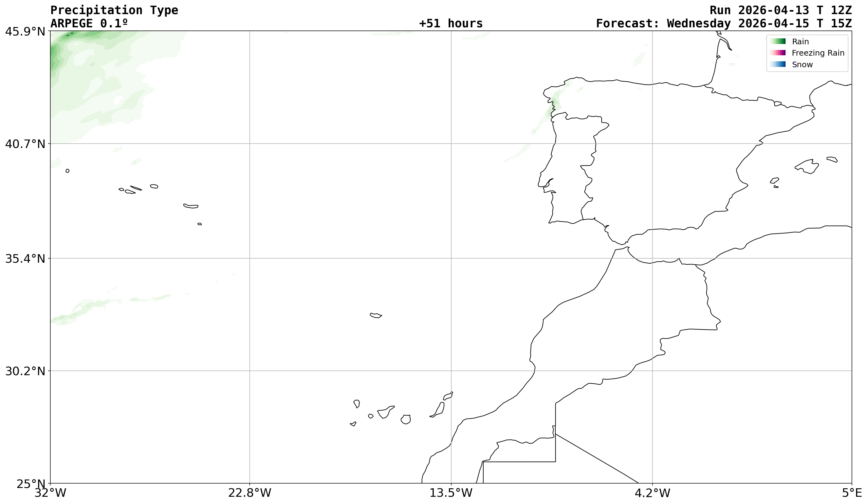Click the Precipitation Type title text
The width and height of the screenshot is (867, 504).
(114, 10)
